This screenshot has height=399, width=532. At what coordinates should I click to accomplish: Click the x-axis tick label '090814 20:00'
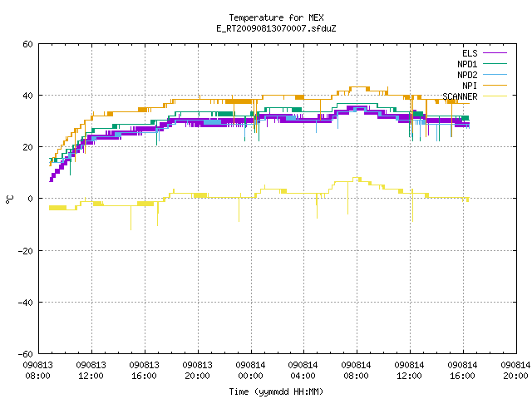pos(515,371)
